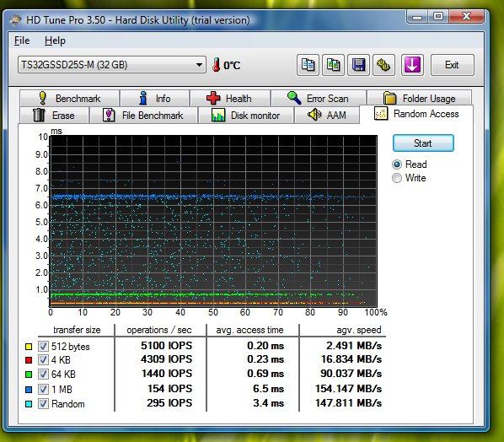The height and width of the screenshot is (442, 504).
Task: Toggle the 64 KB checkbox
Action: pos(43,374)
